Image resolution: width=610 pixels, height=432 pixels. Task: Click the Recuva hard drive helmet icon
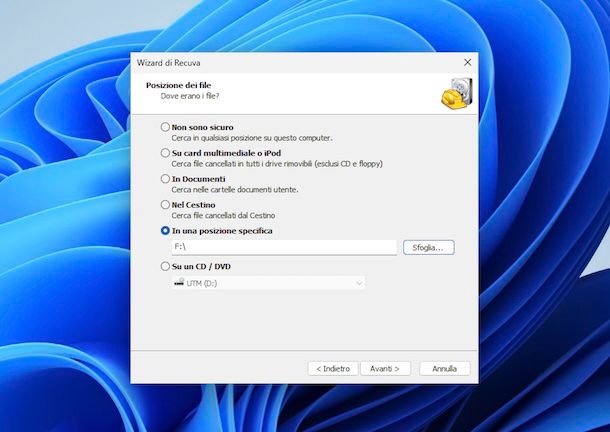pyautogui.click(x=457, y=94)
